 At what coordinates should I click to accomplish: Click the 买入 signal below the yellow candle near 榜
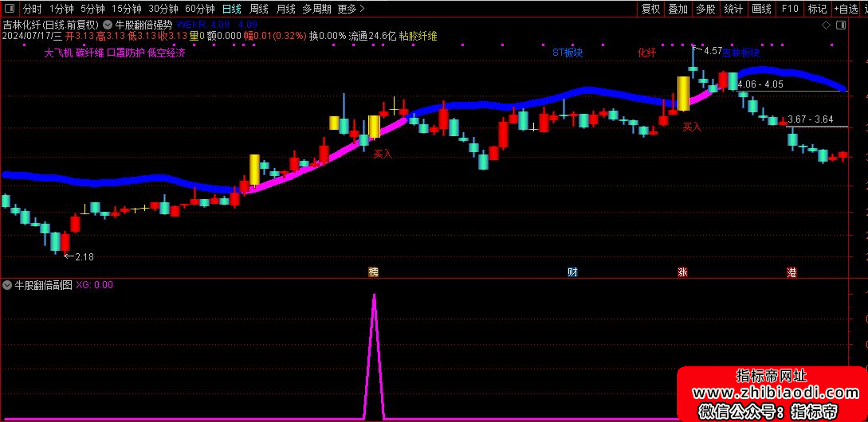[x=383, y=154]
